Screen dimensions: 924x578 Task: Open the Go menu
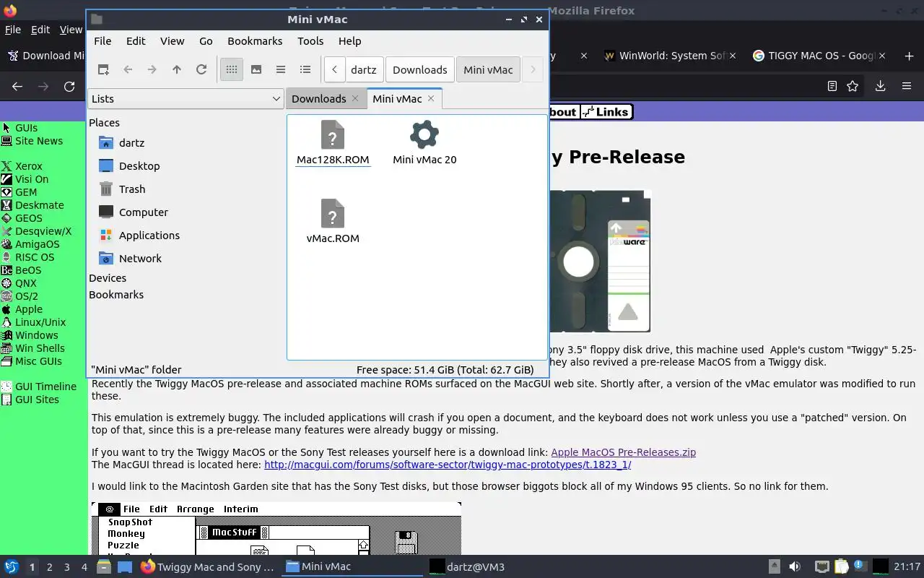tap(206, 41)
